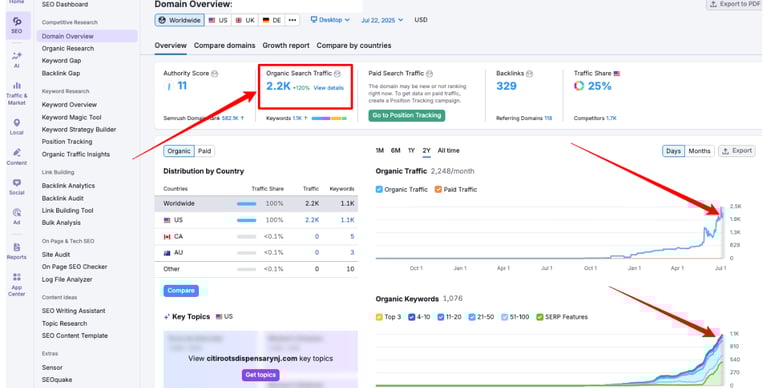Open Organic Research in sidebar

68,48
